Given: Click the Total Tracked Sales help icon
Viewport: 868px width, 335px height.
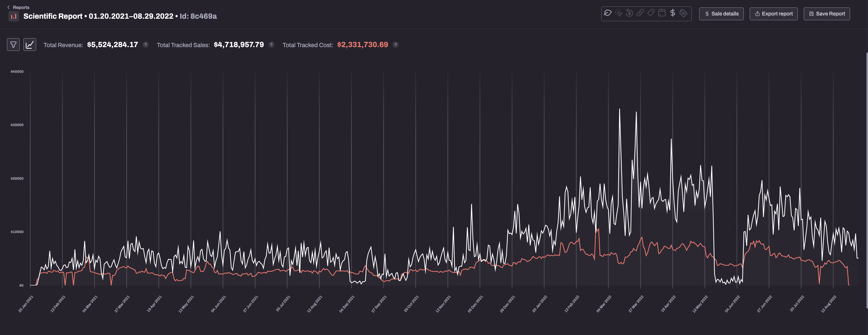Looking at the screenshot, I should click(271, 45).
